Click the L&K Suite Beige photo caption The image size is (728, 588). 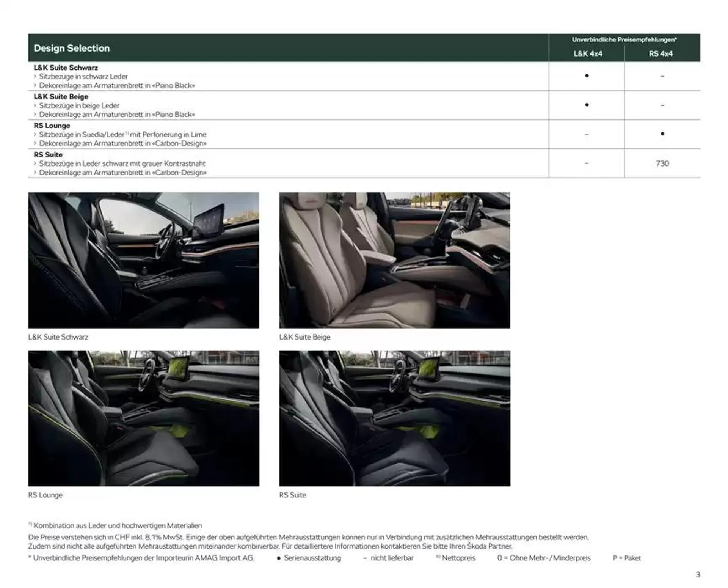pos(304,337)
